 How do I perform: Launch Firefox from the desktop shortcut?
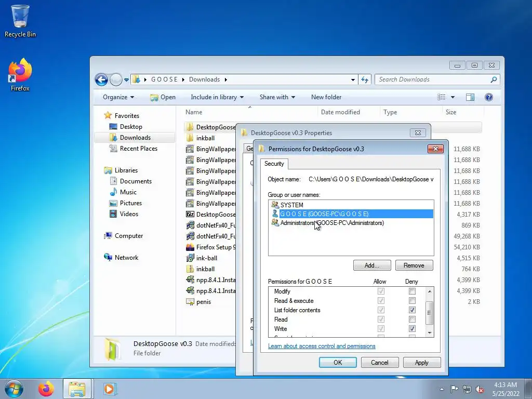(20, 75)
